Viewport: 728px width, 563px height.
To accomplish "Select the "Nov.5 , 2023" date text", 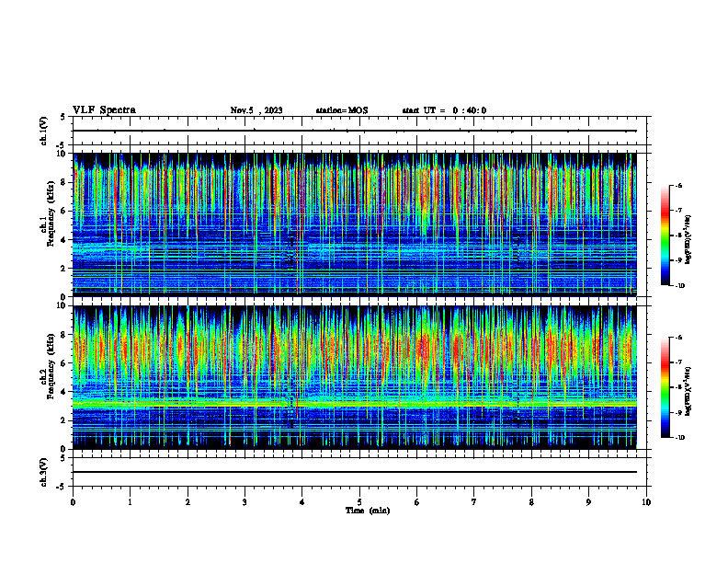I will [x=256, y=110].
